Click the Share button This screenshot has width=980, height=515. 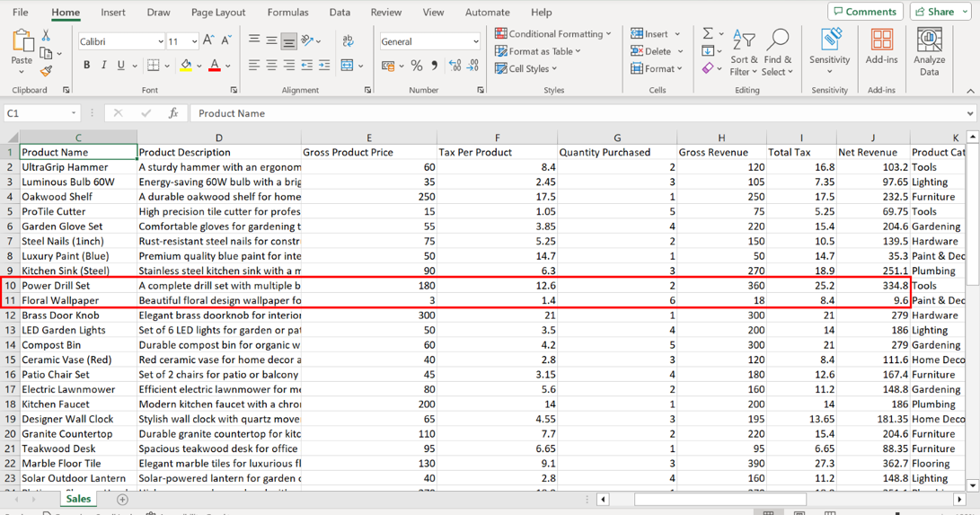933,12
